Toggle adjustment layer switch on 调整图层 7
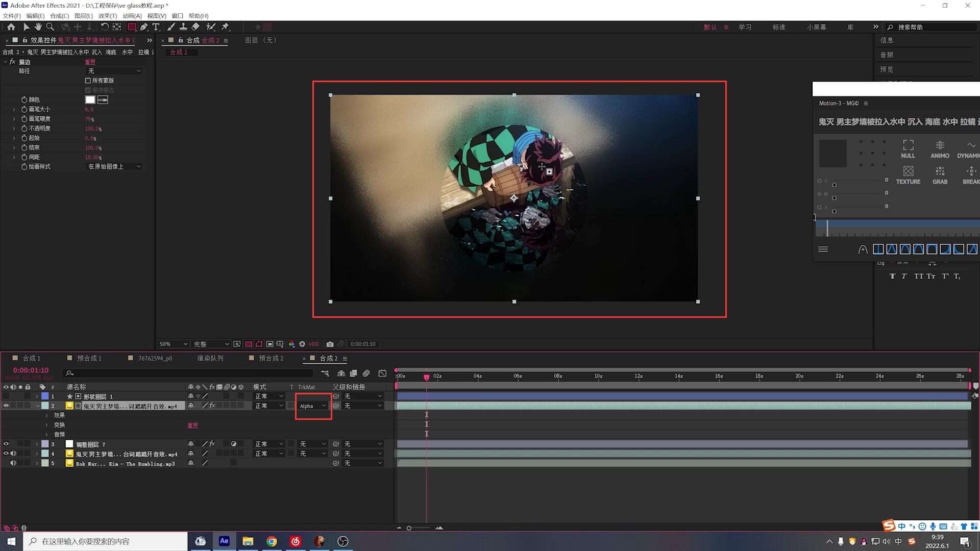The image size is (980, 551). (234, 444)
